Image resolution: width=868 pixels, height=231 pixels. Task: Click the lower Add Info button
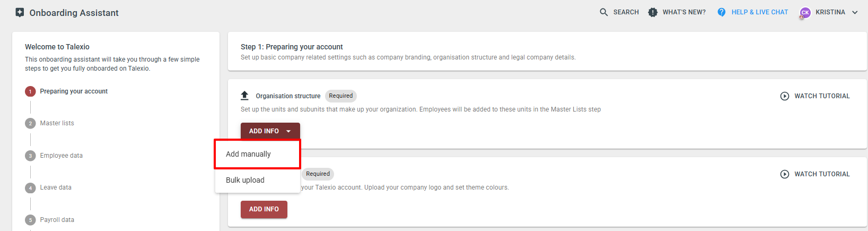[264, 209]
